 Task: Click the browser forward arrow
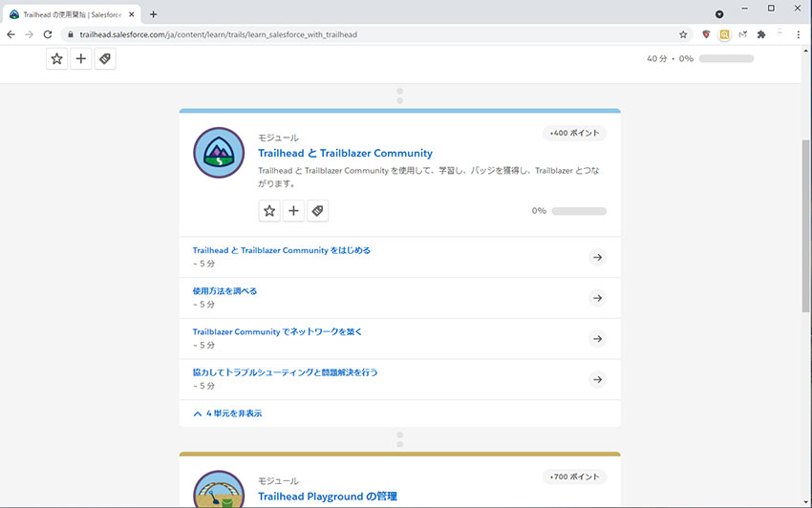29,34
